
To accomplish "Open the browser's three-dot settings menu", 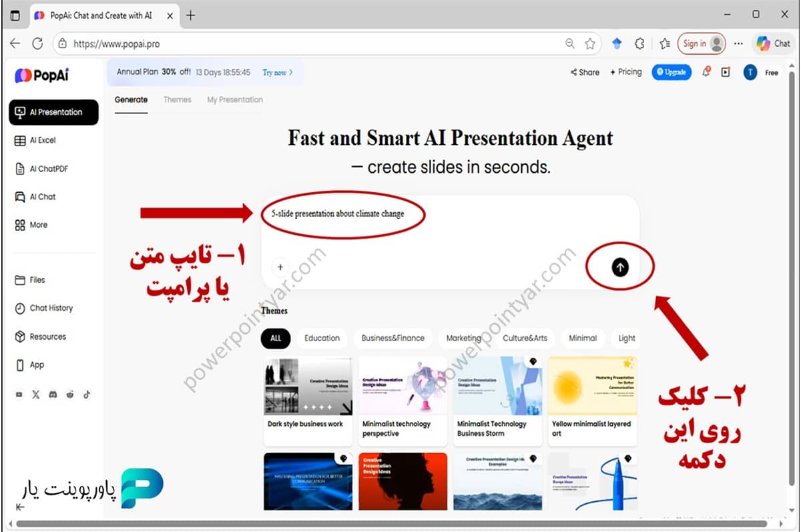I will point(738,43).
